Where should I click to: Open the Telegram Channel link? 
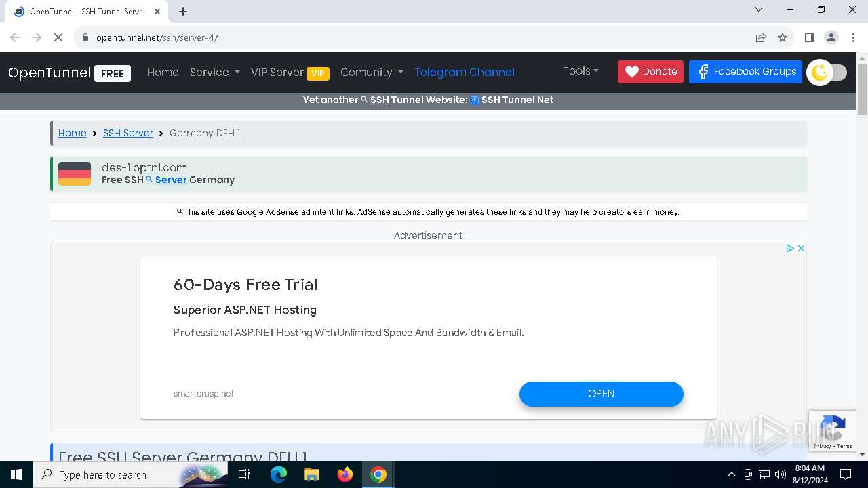[465, 73]
